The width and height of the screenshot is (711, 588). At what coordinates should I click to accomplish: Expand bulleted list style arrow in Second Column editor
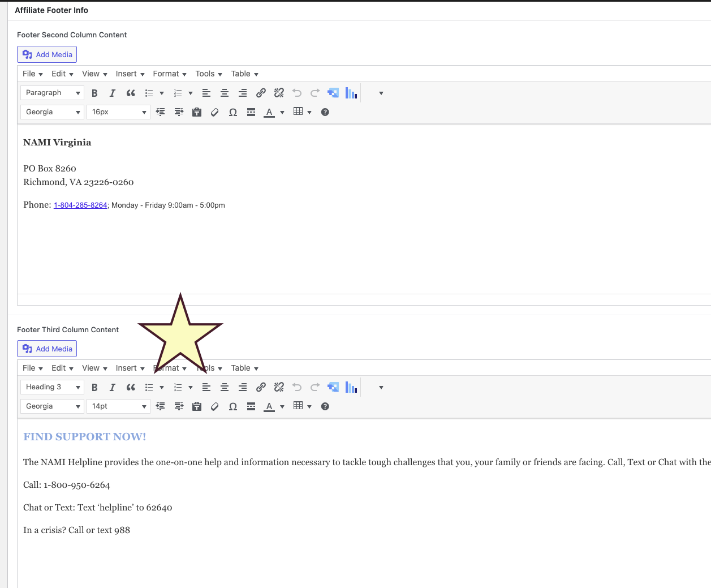162,93
